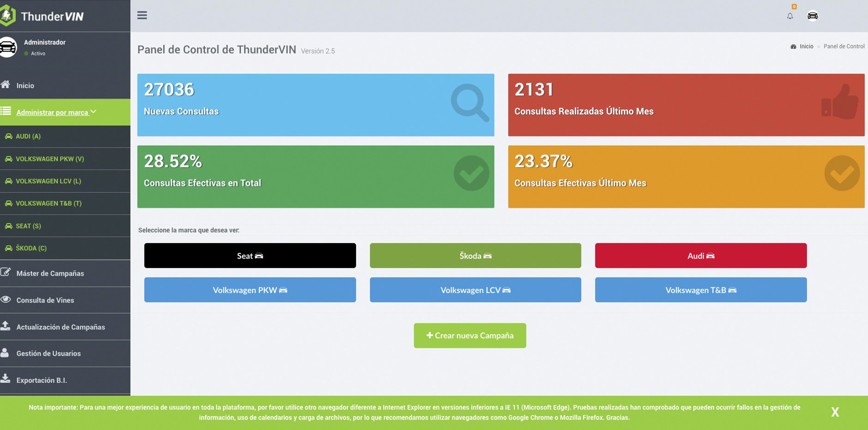Open the notifications bell icon

click(x=790, y=16)
